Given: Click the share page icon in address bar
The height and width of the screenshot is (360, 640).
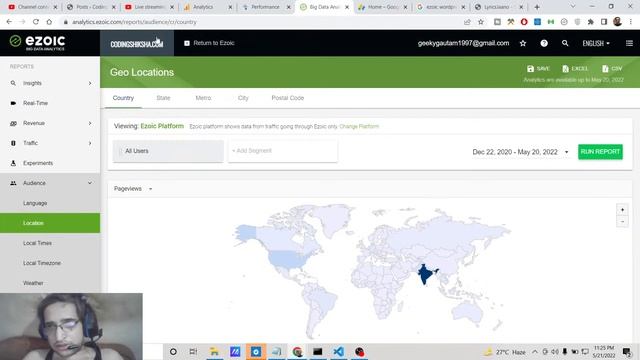Looking at the screenshot, I should coord(467,22).
